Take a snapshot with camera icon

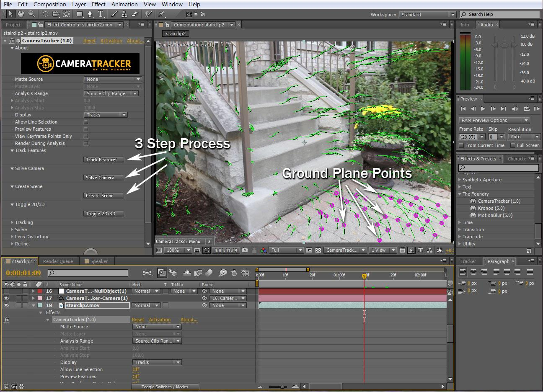pos(245,250)
